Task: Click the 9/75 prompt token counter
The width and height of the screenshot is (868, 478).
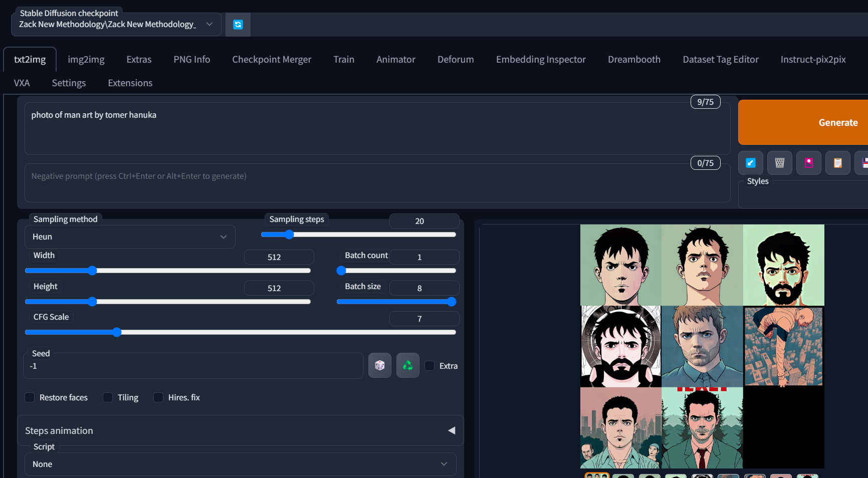Action: [x=705, y=102]
